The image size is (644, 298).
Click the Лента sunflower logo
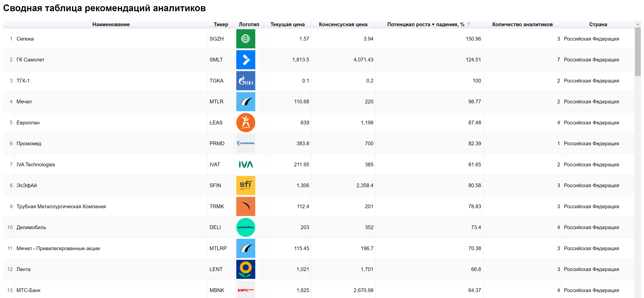click(245, 269)
